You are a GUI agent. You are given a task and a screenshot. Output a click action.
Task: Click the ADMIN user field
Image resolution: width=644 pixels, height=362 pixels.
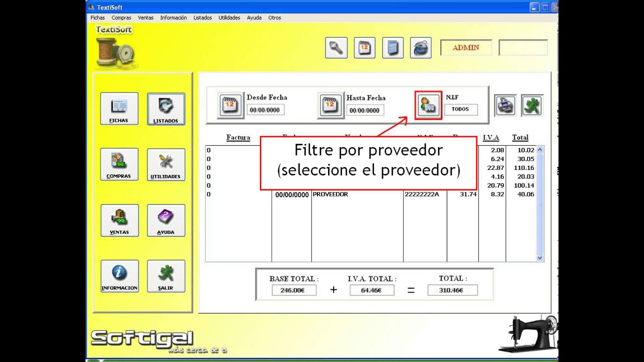[x=466, y=48]
